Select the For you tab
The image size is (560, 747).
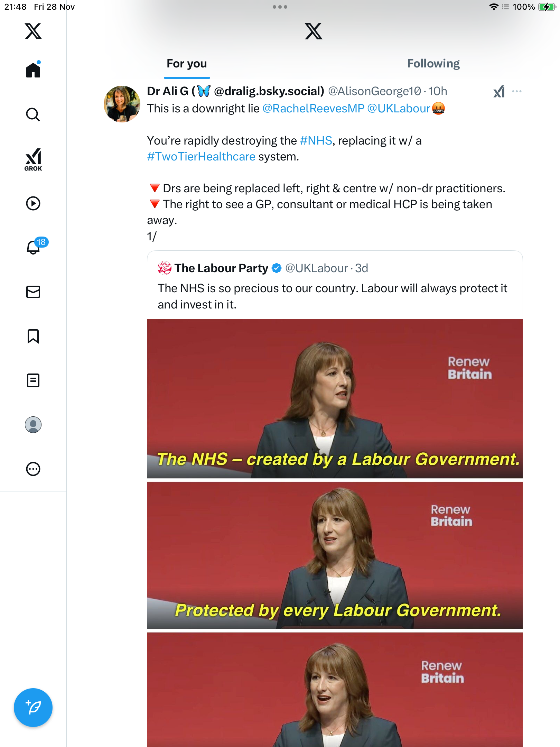[187, 64]
